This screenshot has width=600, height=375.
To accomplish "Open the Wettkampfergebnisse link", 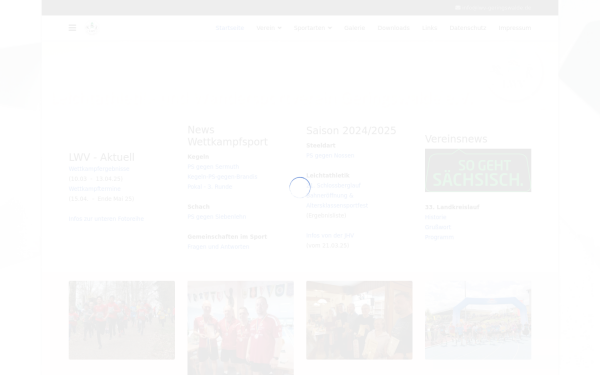I will (x=99, y=169).
